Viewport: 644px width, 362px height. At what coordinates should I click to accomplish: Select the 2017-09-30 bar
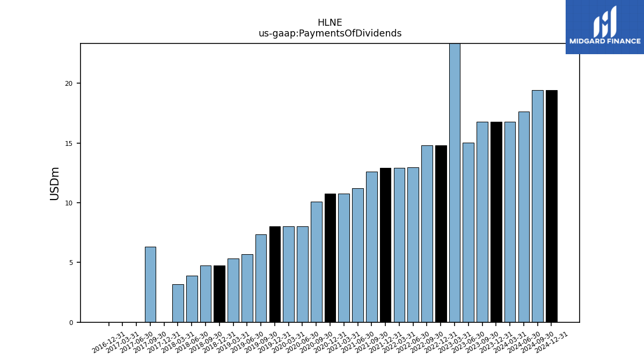[x=150, y=284]
